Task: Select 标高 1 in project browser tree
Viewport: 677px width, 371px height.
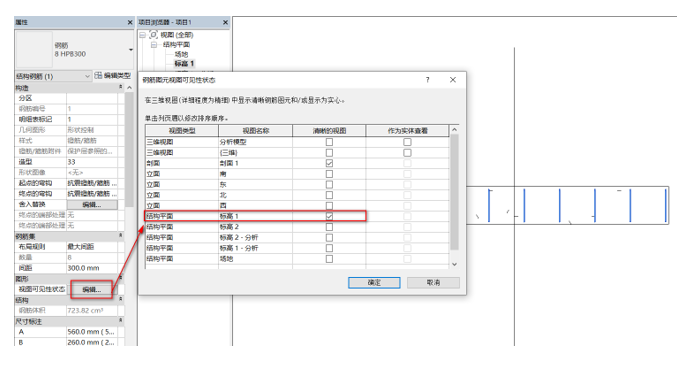Action: pyautogui.click(x=184, y=63)
